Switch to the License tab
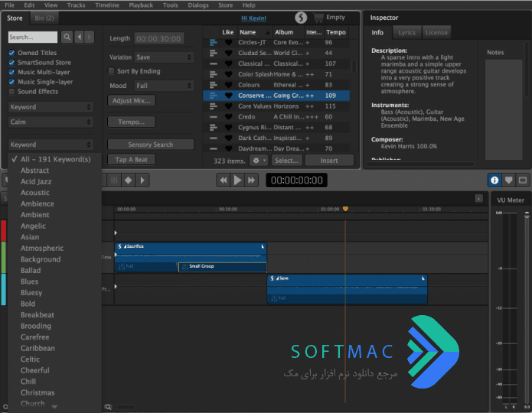The width and height of the screenshot is (532, 413). [x=436, y=33]
